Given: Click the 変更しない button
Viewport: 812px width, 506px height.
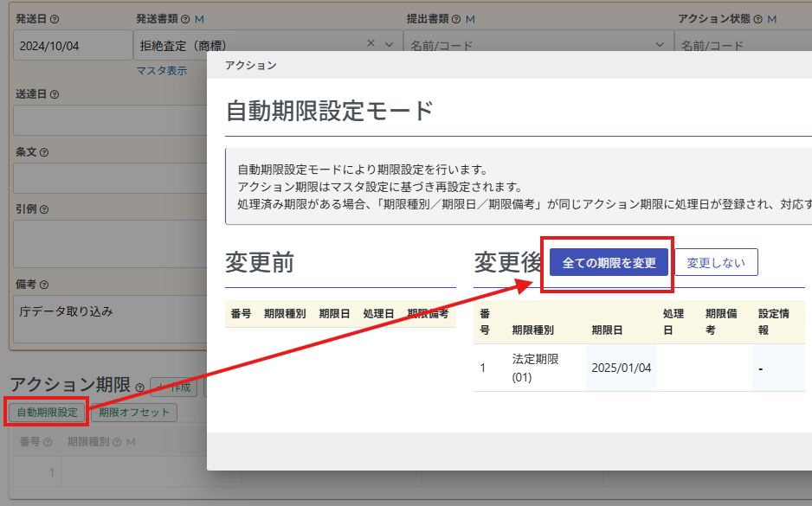Looking at the screenshot, I should (716, 263).
